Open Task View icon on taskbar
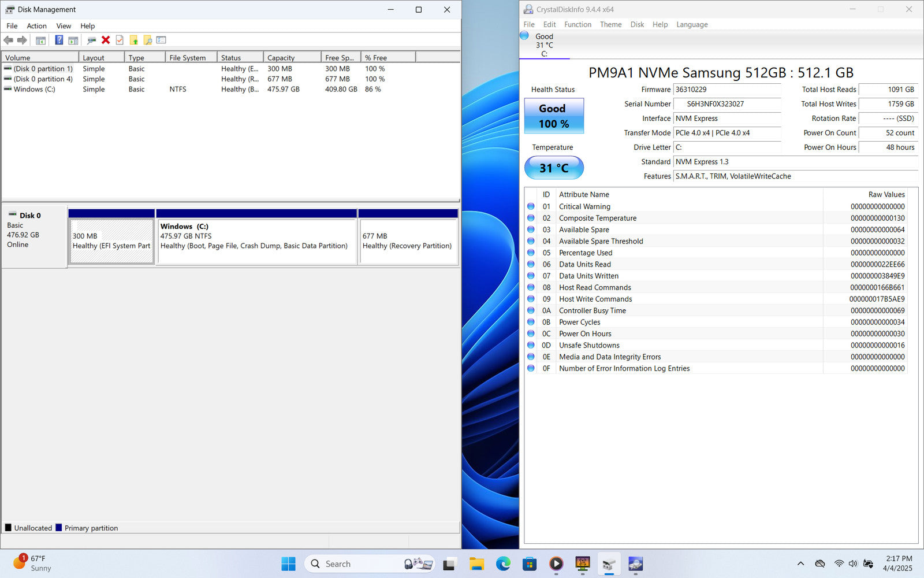This screenshot has width=924, height=578. pyautogui.click(x=450, y=564)
